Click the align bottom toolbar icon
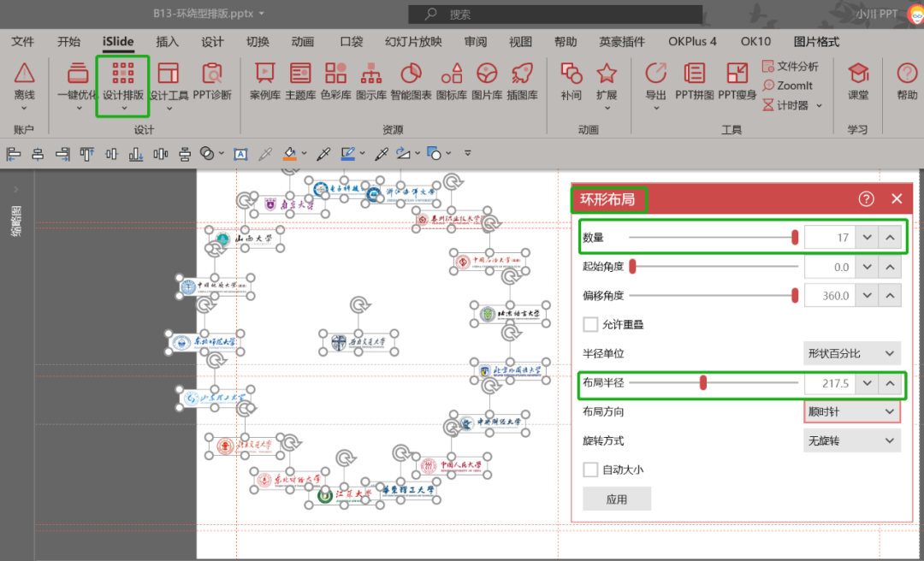The image size is (924, 561). 136,154
